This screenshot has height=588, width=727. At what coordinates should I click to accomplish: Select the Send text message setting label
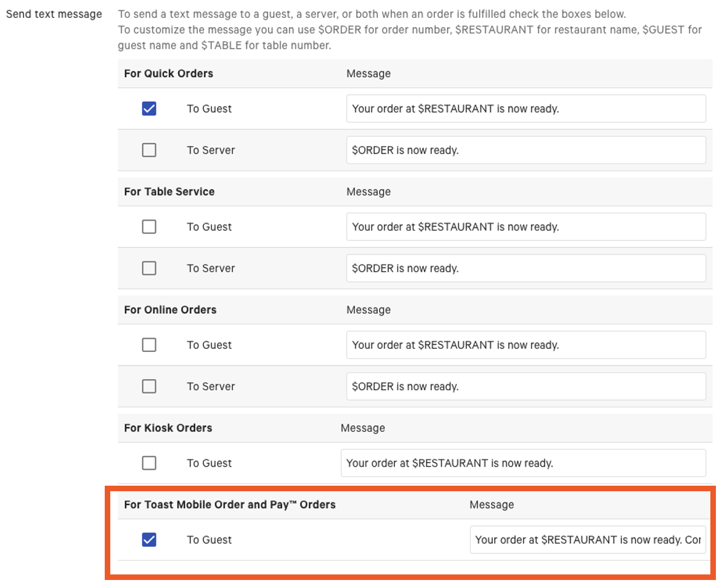tap(54, 14)
